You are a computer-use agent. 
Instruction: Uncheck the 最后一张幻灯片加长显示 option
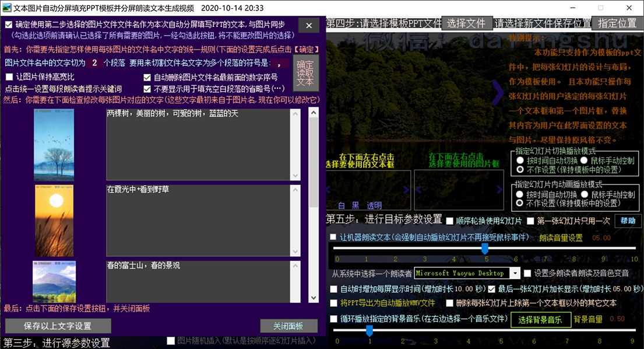click(492, 288)
